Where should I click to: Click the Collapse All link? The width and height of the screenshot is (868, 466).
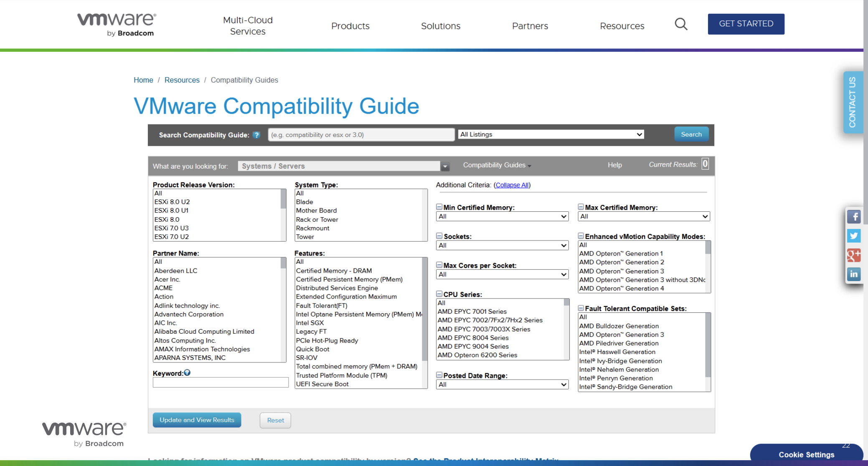click(x=512, y=185)
